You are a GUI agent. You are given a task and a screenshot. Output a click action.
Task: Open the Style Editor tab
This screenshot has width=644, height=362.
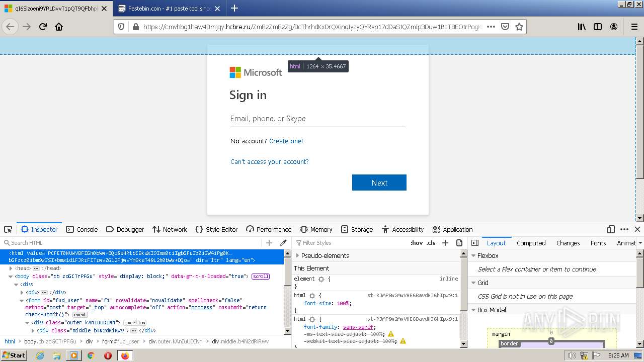(216, 229)
